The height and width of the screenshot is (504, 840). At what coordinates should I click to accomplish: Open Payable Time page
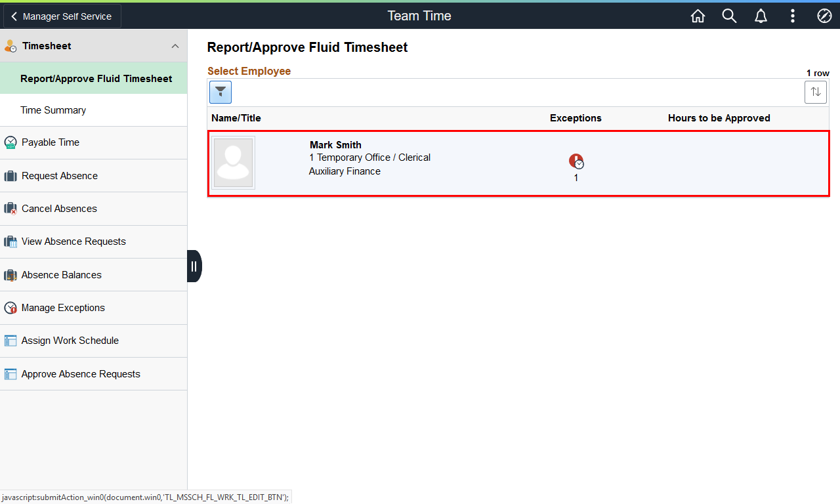[x=50, y=142]
